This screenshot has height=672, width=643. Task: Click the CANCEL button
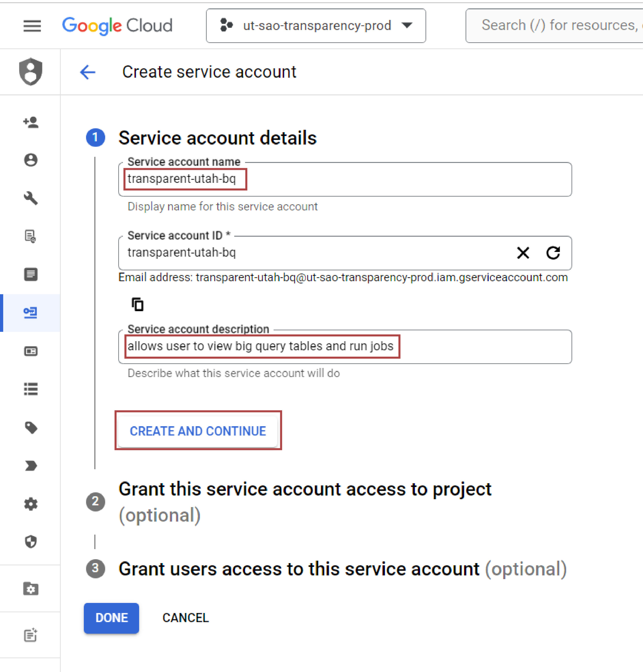(x=185, y=617)
